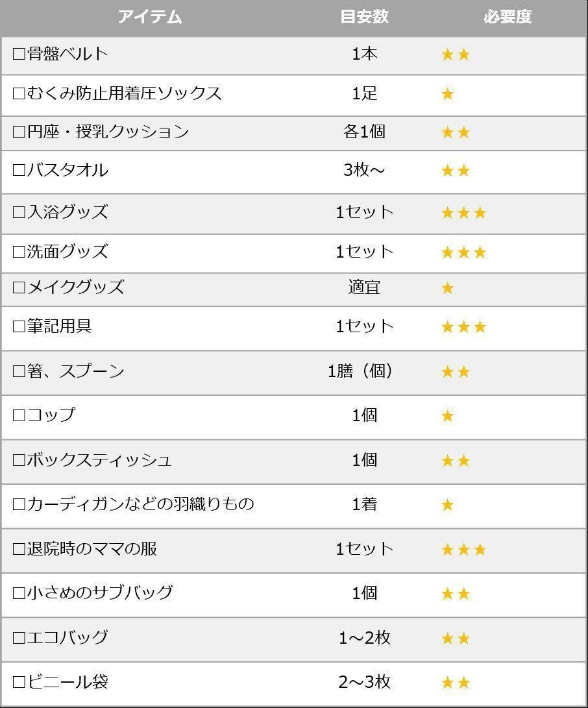Click the アイテム column header
This screenshot has height=708, width=588.
[x=149, y=18]
